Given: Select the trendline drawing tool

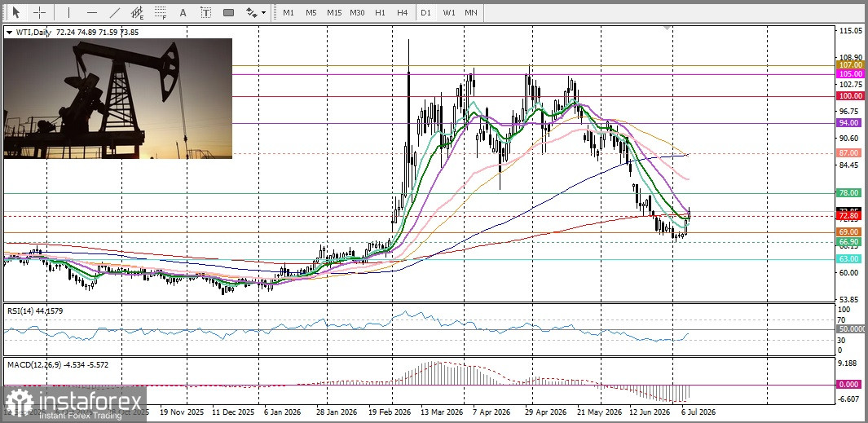Looking at the screenshot, I should pos(115,12).
